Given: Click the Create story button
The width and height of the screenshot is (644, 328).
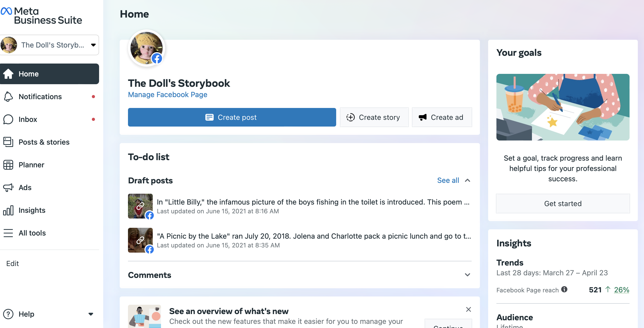Looking at the screenshot, I should (x=374, y=117).
